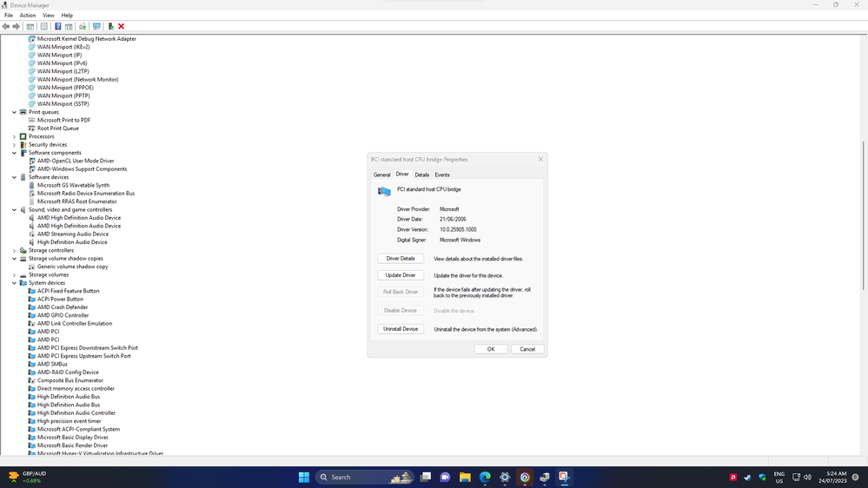Click the Steam icon in system tray

pos(747,477)
